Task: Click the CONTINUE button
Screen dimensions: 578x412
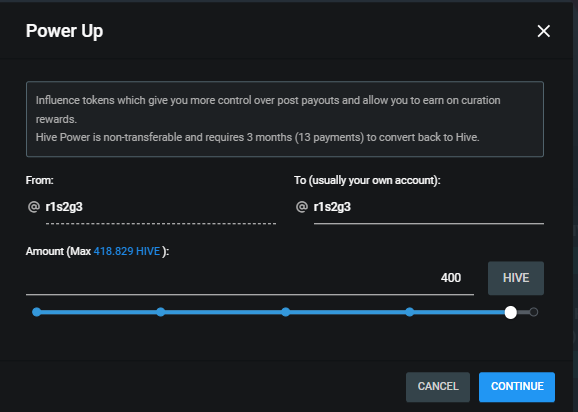Action: pos(517,387)
